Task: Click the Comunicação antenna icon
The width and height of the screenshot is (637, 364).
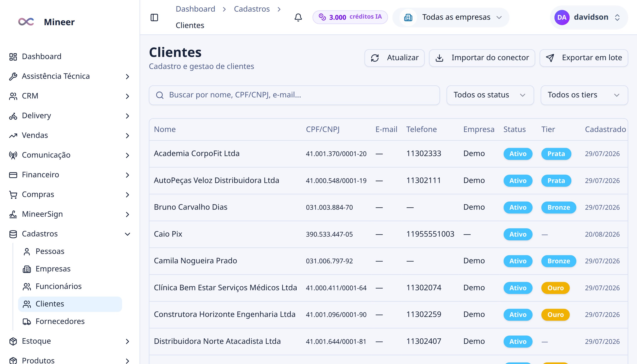Action: click(x=13, y=155)
